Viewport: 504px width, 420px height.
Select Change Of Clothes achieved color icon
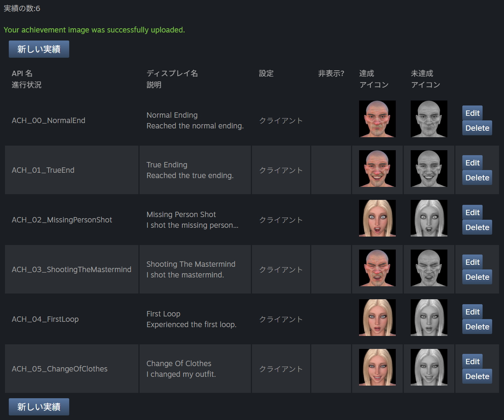[x=377, y=367]
